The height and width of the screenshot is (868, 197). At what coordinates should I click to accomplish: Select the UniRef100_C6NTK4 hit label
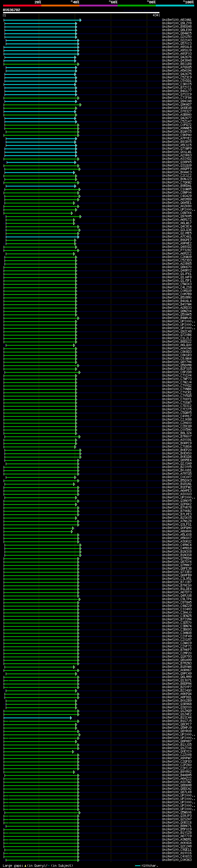pos(176,213)
